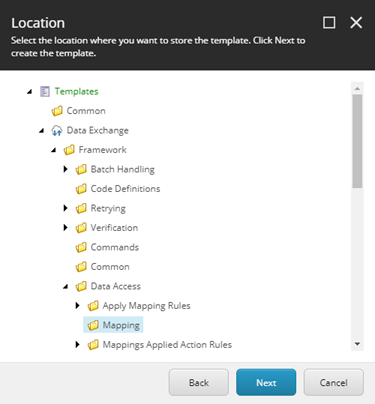Click the tree vertical scrollbar thumb

[x=357, y=141]
